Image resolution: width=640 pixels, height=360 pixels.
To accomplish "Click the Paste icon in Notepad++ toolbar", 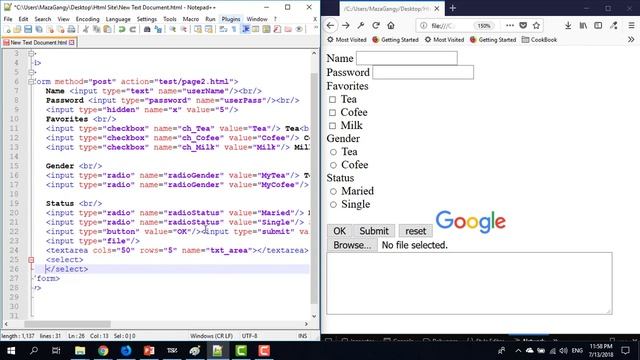I will pos(107,29).
